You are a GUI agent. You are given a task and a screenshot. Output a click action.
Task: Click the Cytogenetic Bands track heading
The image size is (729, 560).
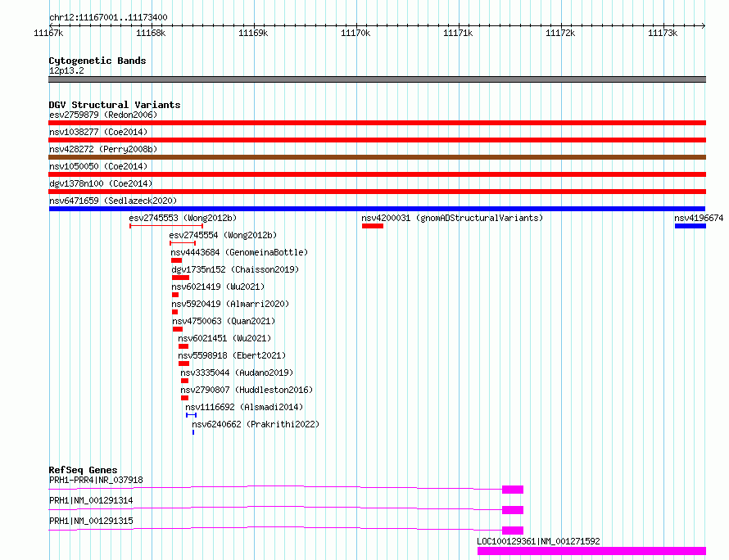(97, 61)
